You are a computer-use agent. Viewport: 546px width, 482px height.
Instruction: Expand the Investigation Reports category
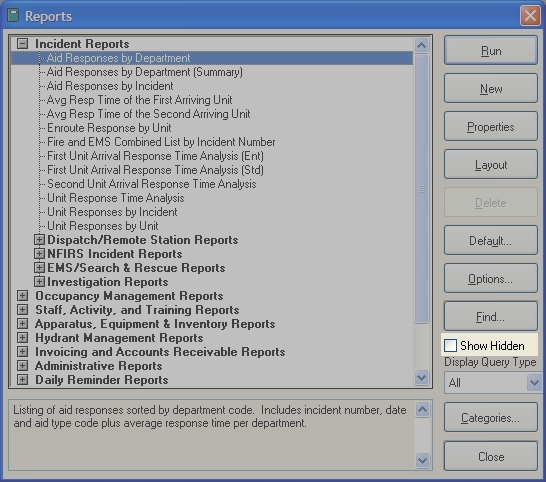coord(39,281)
